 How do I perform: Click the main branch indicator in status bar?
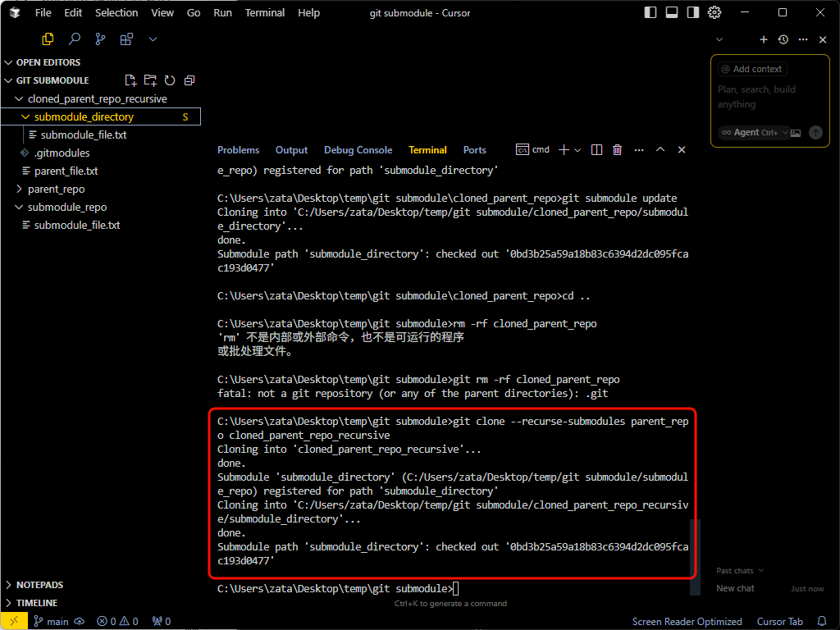click(51, 621)
